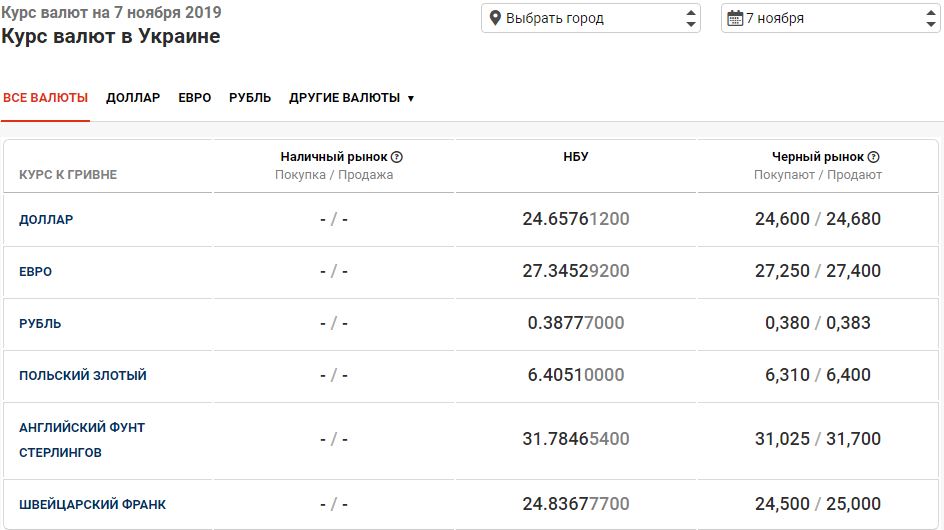944x530 pixels.
Task: Open the Евро currency row link
Action: [x=36, y=271]
